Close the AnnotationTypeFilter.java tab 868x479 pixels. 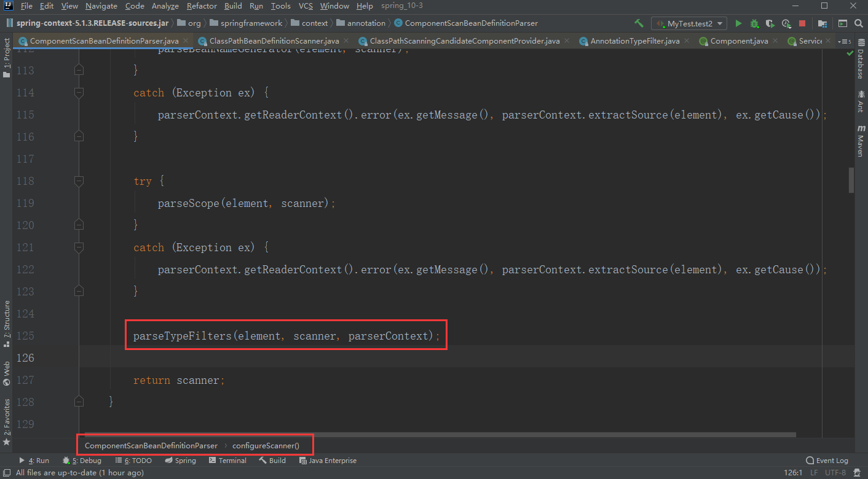coord(688,41)
